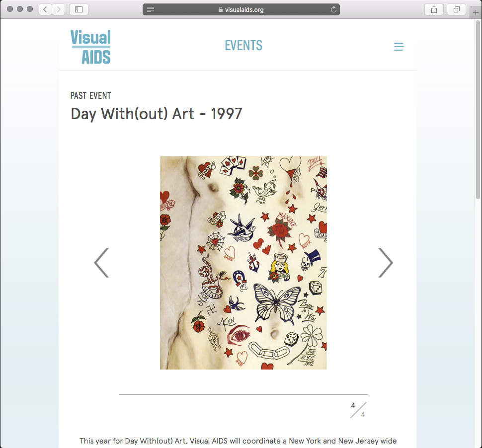Open the hamburger navigation menu
This screenshot has height=448, width=482.
tap(399, 47)
